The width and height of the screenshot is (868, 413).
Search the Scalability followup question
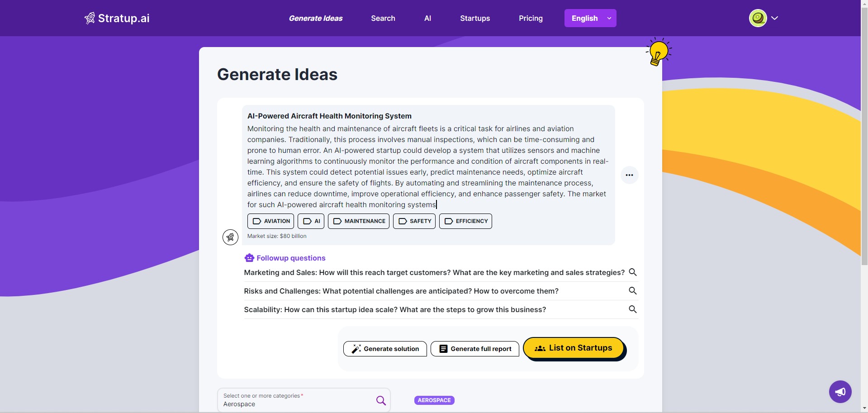[x=633, y=309]
